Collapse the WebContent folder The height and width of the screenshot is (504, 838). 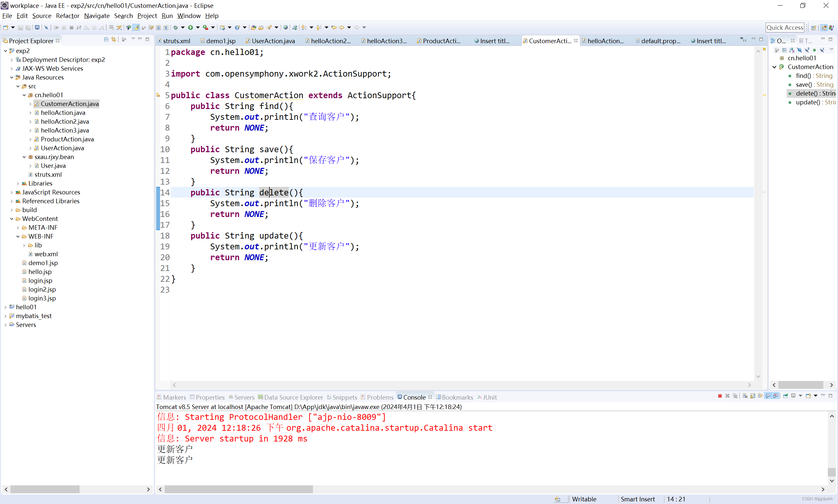[11, 219]
